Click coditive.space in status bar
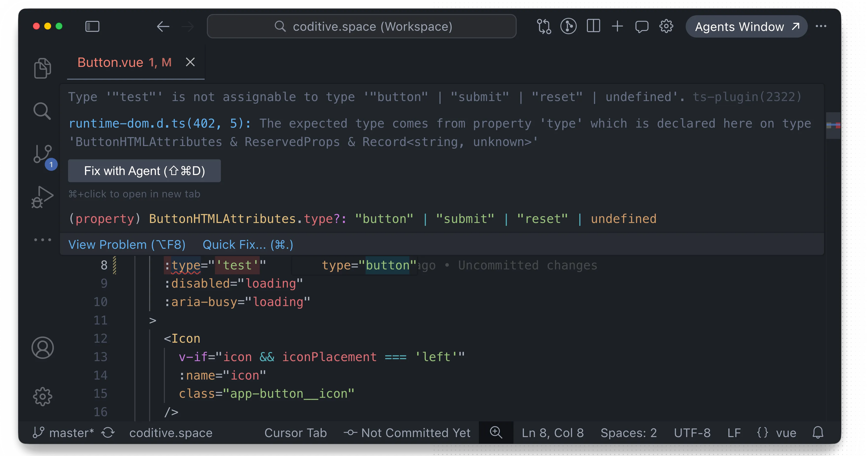 (171, 433)
